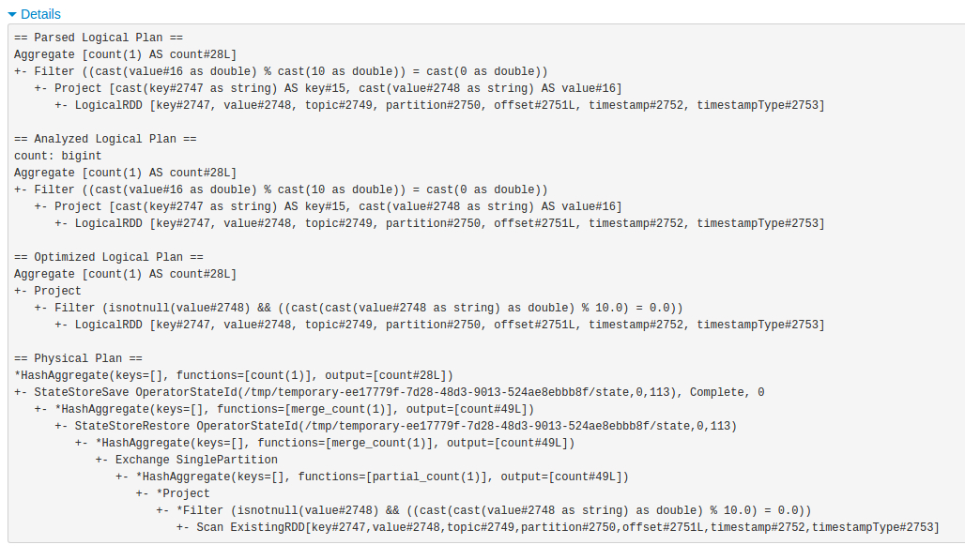The width and height of the screenshot is (965, 560).
Task: Click the Aggregate line under Analyzed Logical Plan
Action: point(125,173)
